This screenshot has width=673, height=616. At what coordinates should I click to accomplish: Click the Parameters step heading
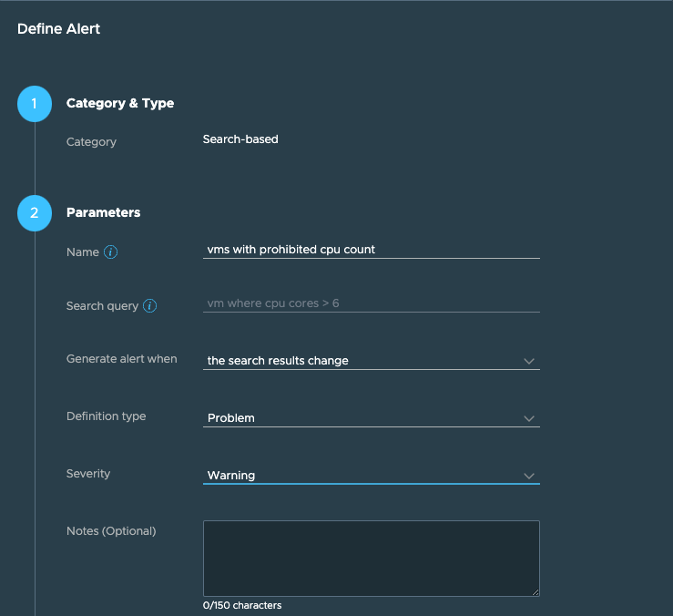(x=104, y=212)
